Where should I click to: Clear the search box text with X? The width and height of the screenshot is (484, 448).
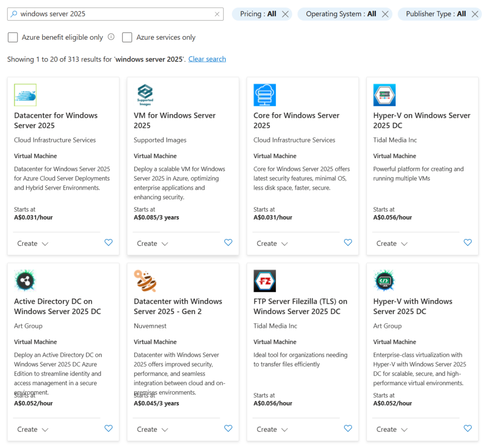217,14
